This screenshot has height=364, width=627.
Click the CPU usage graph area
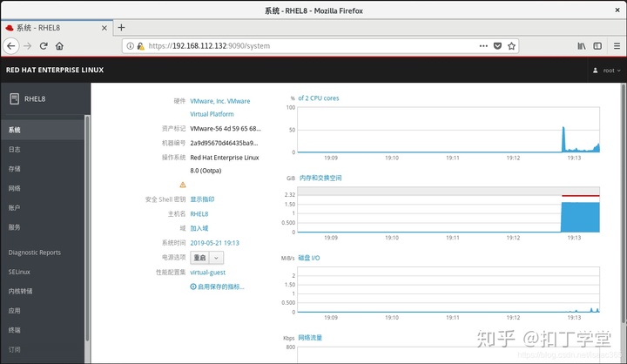point(448,130)
